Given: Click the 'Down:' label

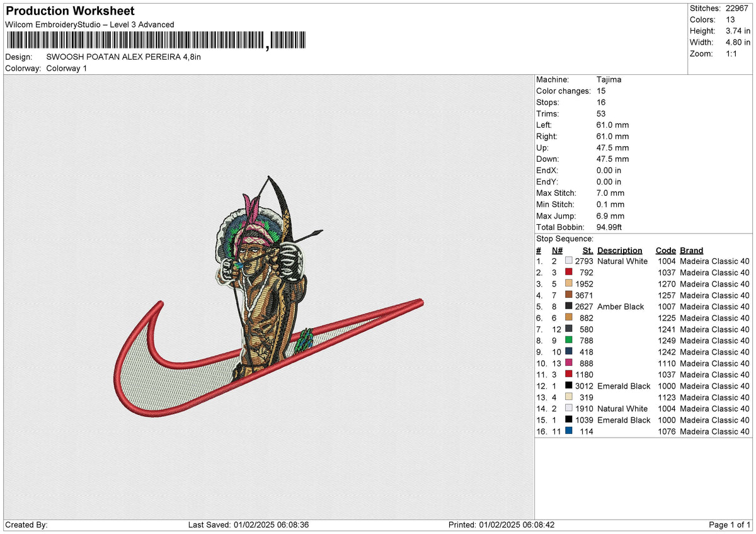Looking at the screenshot, I should pyautogui.click(x=547, y=159).
